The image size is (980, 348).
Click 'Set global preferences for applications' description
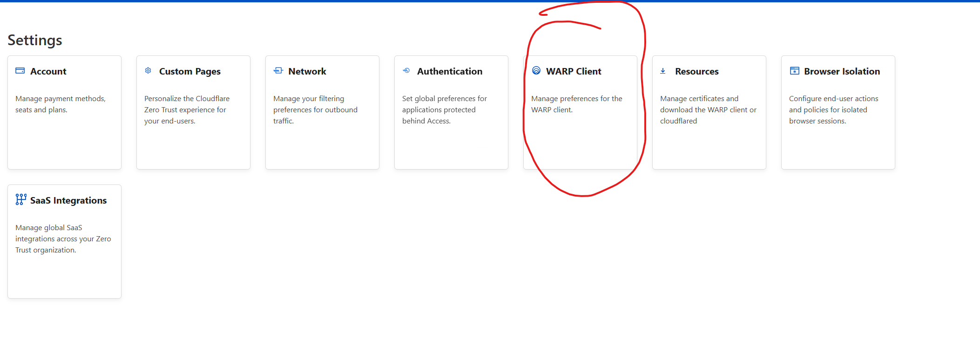pyautogui.click(x=445, y=110)
